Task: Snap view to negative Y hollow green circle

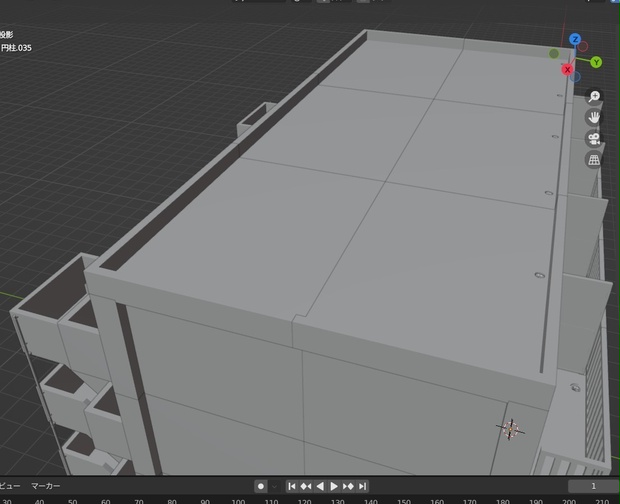Action: (554, 53)
